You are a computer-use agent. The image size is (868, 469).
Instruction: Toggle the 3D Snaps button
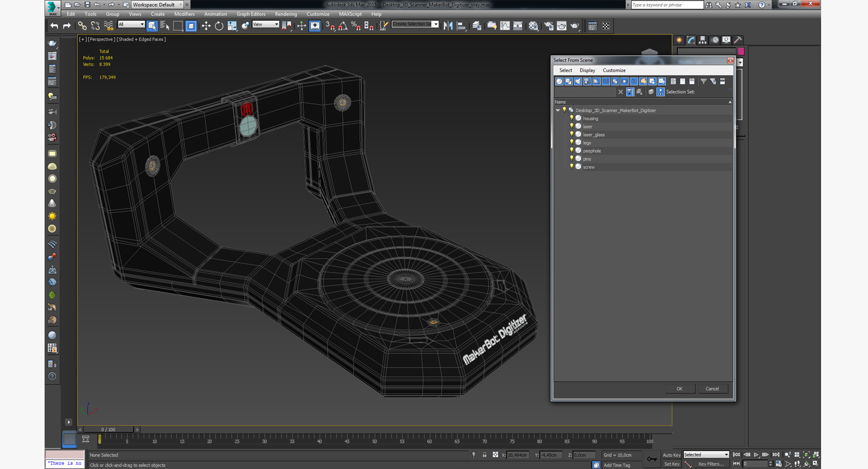pos(330,25)
